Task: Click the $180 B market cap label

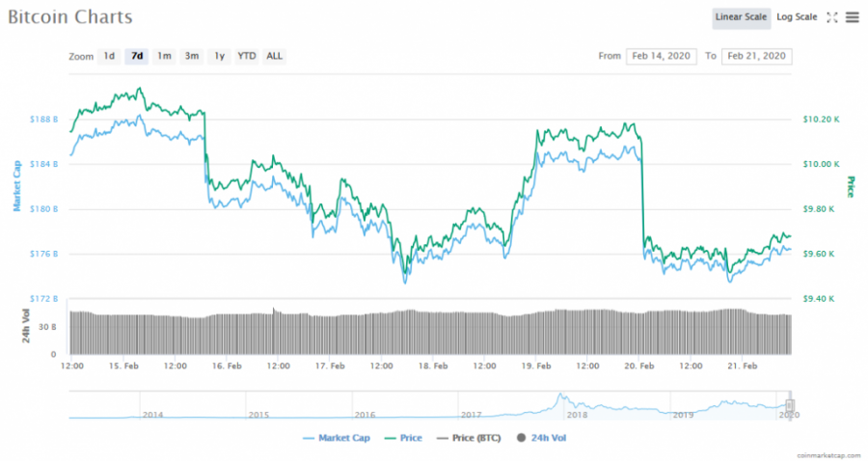Action: tap(43, 209)
